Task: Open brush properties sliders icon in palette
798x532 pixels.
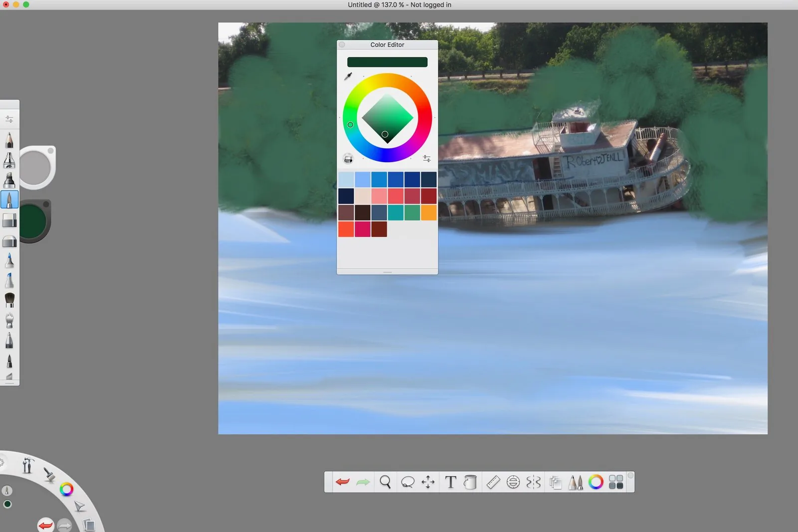Action: [x=9, y=119]
